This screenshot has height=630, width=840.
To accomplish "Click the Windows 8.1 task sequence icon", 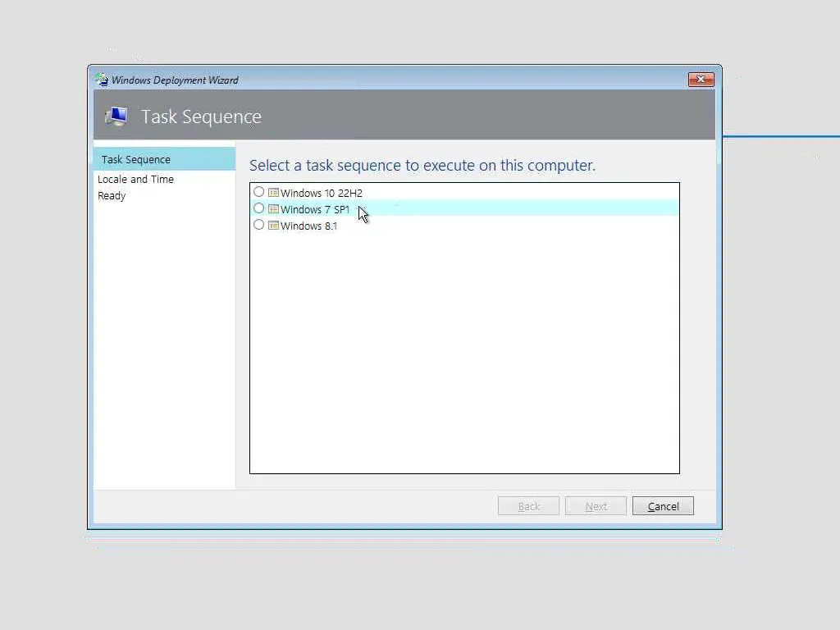I will tap(274, 226).
